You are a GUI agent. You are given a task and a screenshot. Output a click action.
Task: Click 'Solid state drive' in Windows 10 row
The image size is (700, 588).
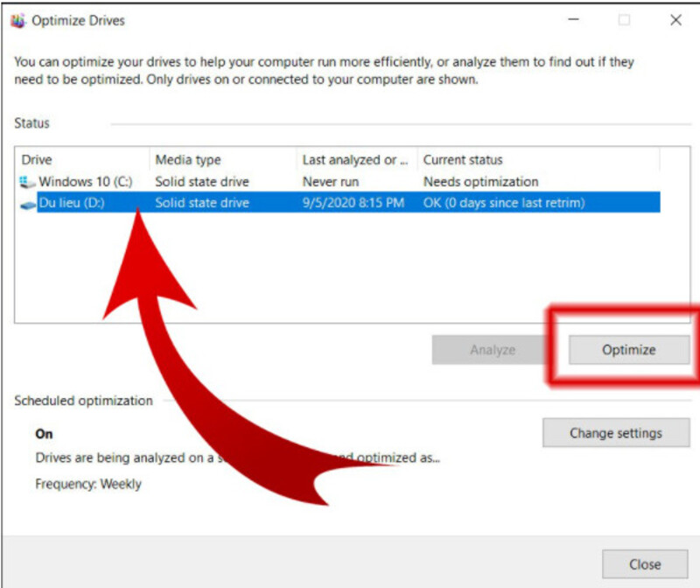(x=202, y=182)
